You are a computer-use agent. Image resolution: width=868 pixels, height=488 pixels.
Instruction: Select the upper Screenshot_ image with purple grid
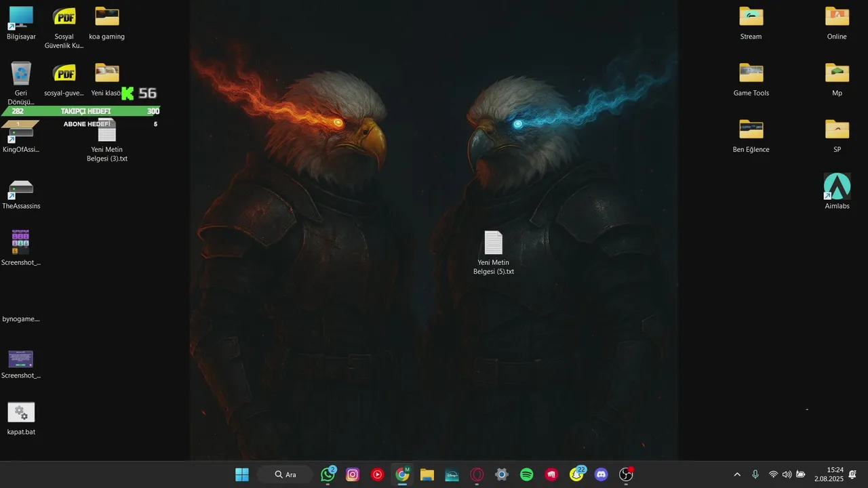click(21, 248)
